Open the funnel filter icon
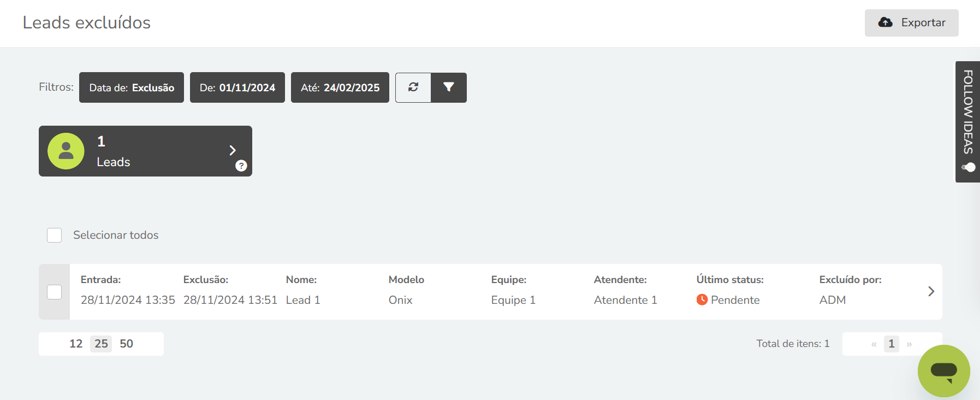This screenshot has width=980, height=400. [449, 87]
